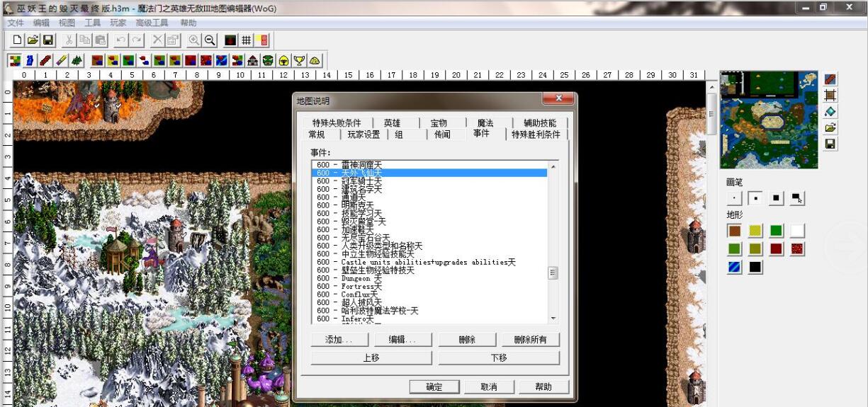Create a new map with New icon
868x407 pixels.
(17, 40)
